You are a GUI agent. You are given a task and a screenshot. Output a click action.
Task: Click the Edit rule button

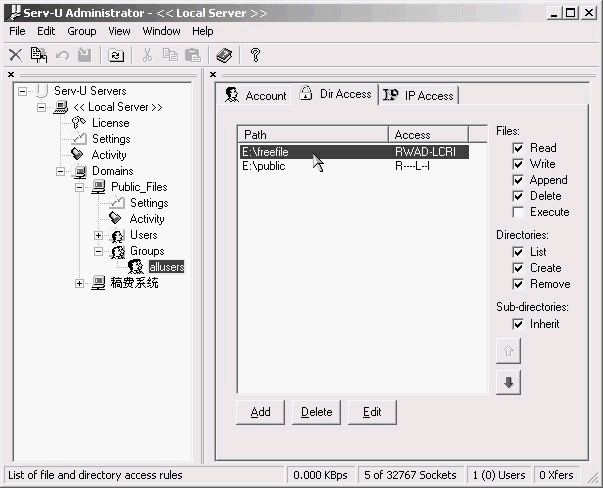[x=372, y=412]
